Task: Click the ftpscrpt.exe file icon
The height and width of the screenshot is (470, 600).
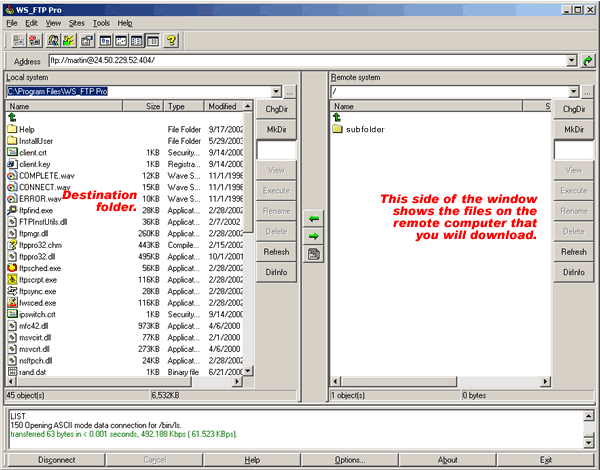Action: pos(12,279)
